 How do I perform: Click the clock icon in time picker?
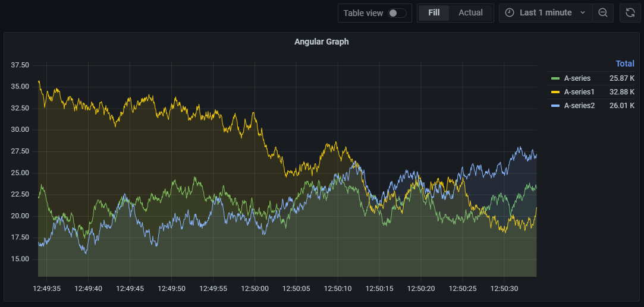(x=510, y=12)
